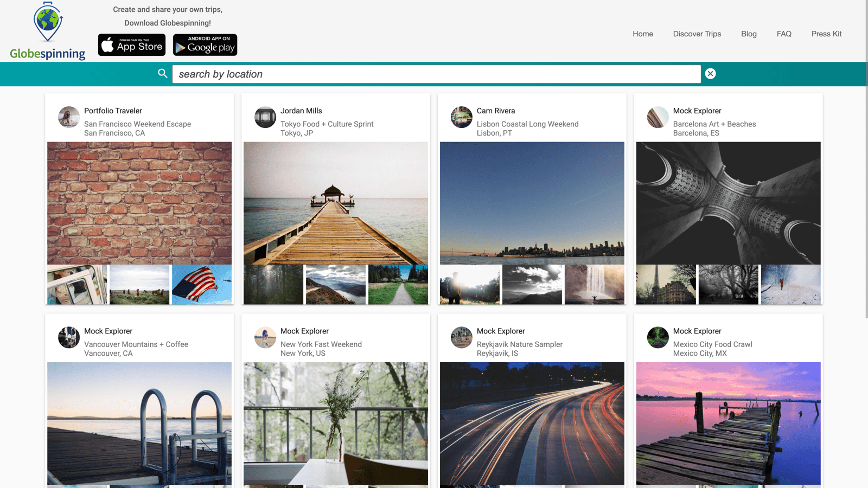Get the Android app on Google Play
The width and height of the screenshot is (868, 488).
click(x=205, y=44)
